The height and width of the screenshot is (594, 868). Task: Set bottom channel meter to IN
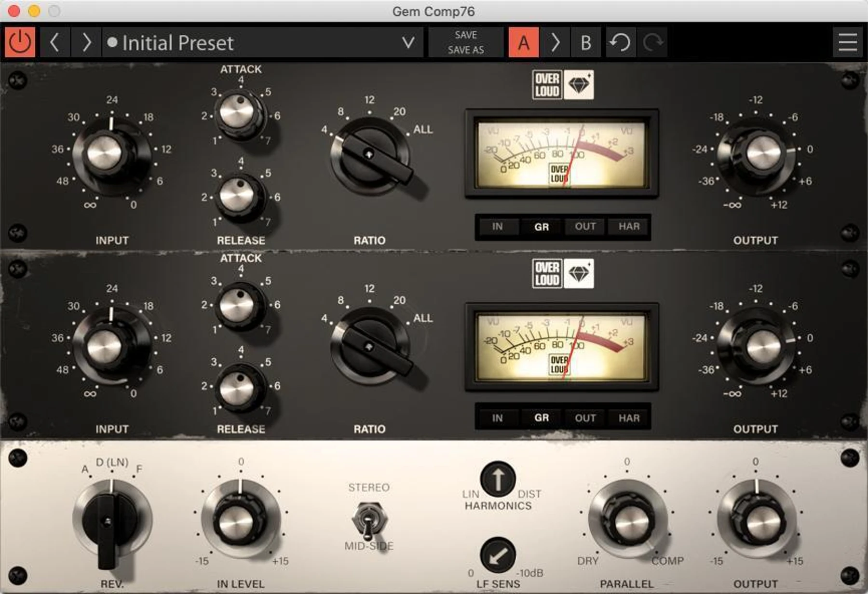[x=497, y=418]
